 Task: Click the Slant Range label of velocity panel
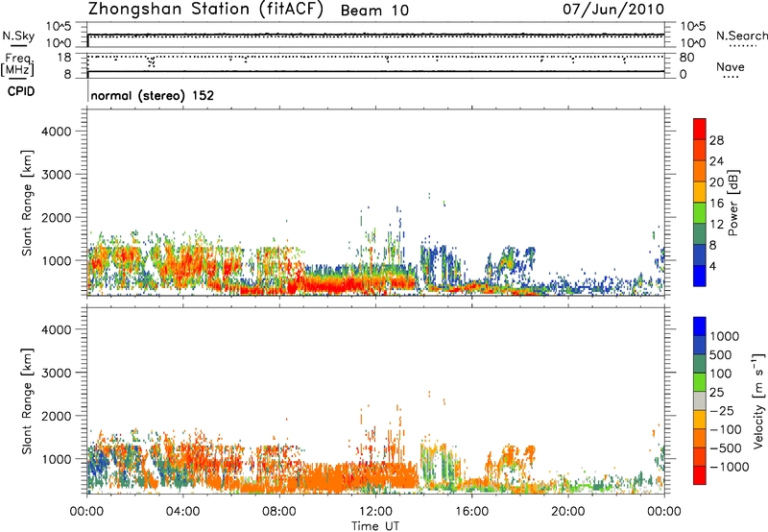(x=27, y=401)
